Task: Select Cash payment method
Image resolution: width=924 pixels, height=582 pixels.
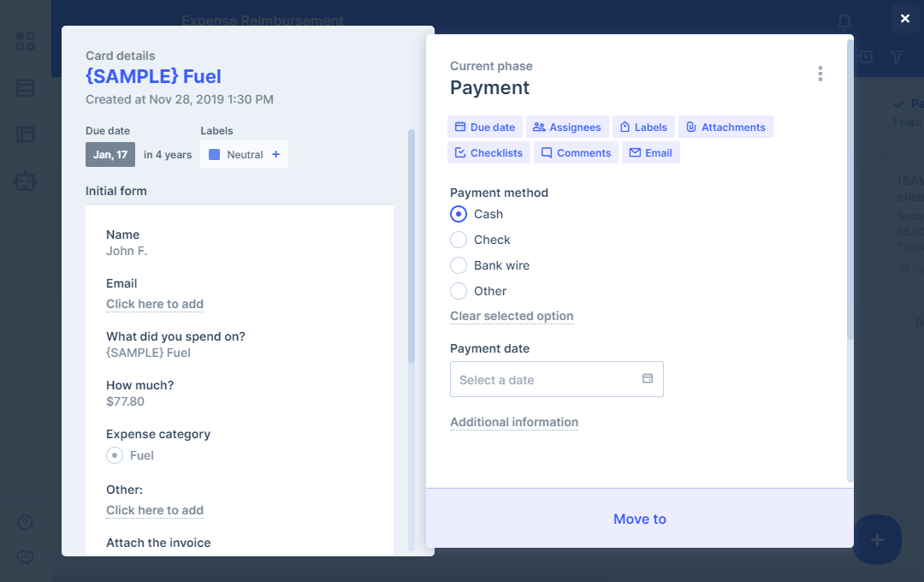Action: 459,214
